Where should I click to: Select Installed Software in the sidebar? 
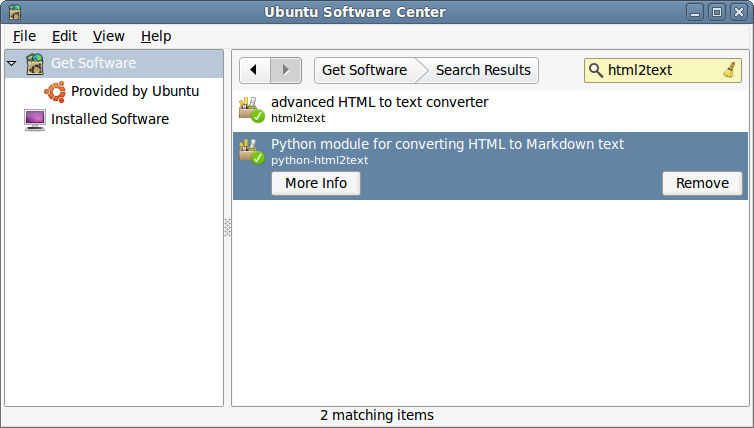pos(114,119)
